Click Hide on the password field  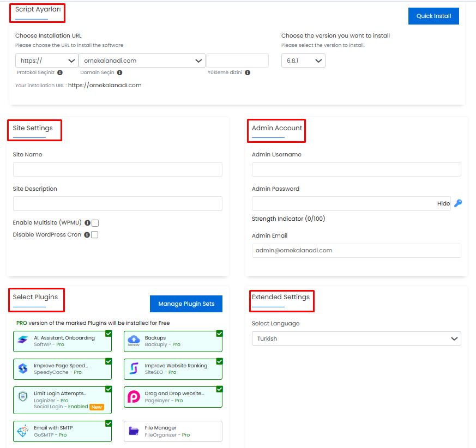443,203
